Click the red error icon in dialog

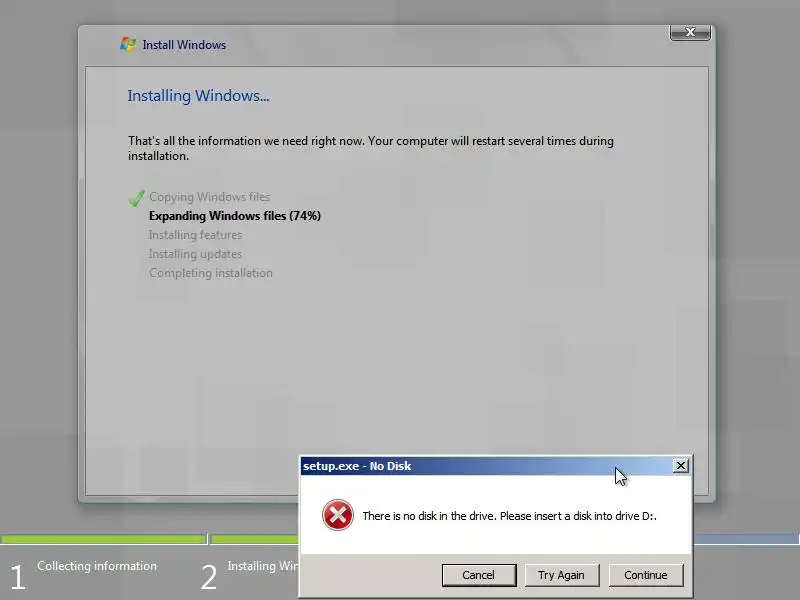click(x=338, y=515)
